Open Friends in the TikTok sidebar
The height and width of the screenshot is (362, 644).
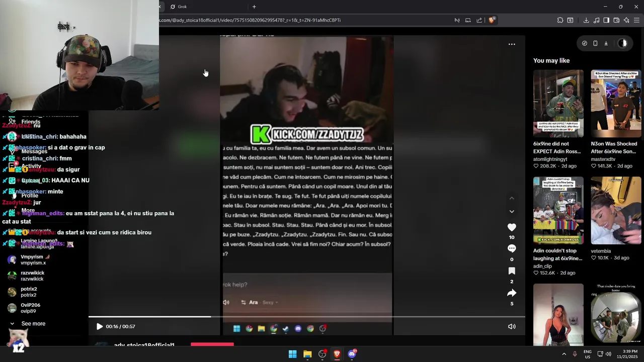click(31, 122)
